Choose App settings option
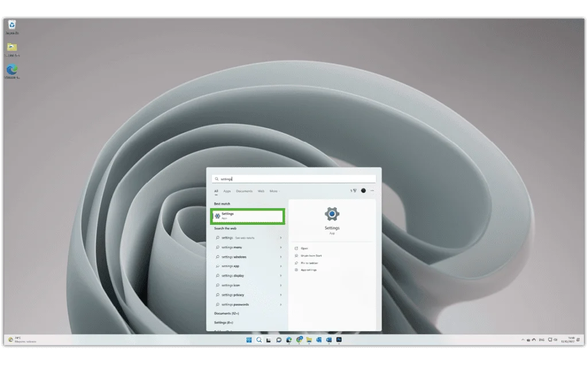The height and width of the screenshot is (368, 588). [x=305, y=270]
